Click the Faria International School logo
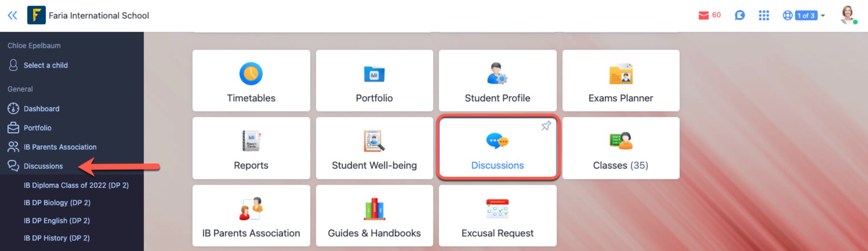This screenshot has width=868, height=251. (x=36, y=15)
